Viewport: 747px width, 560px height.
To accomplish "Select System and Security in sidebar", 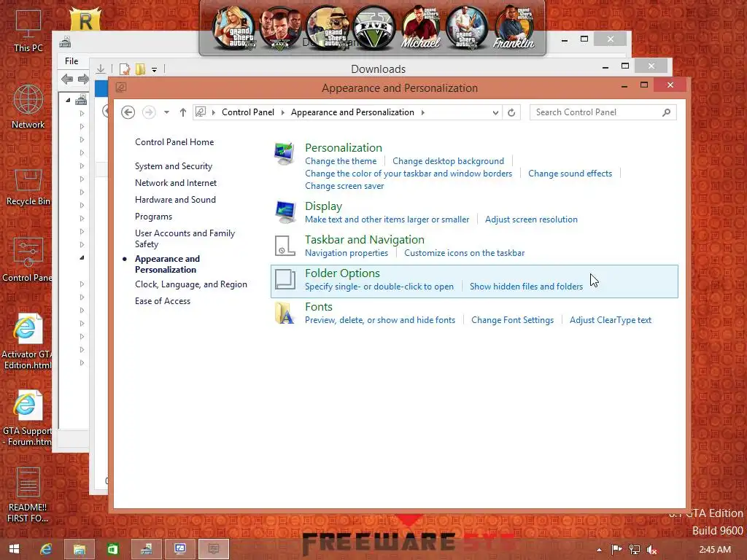I will [x=174, y=166].
